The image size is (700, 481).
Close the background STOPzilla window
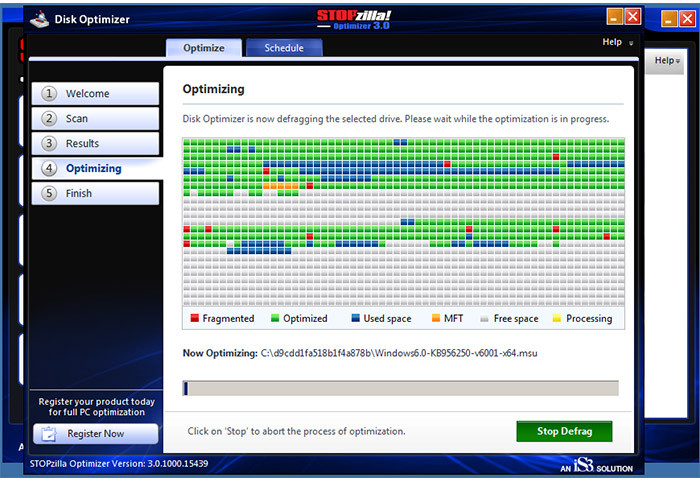688,19
